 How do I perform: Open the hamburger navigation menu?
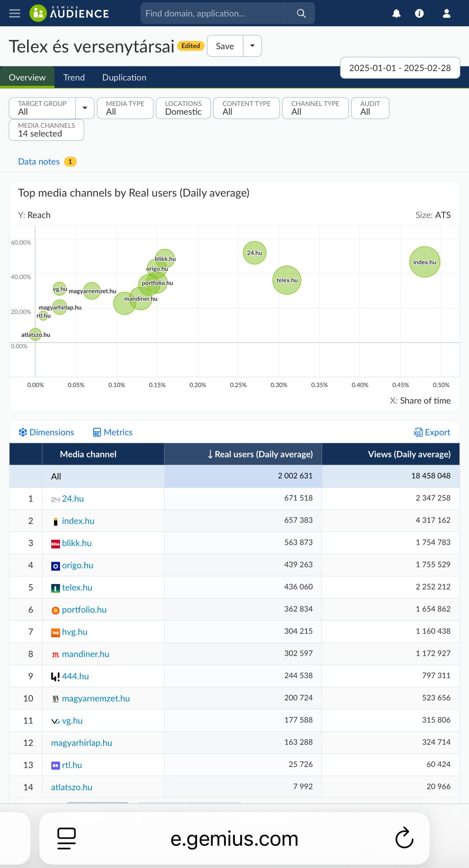[x=14, y=13]
